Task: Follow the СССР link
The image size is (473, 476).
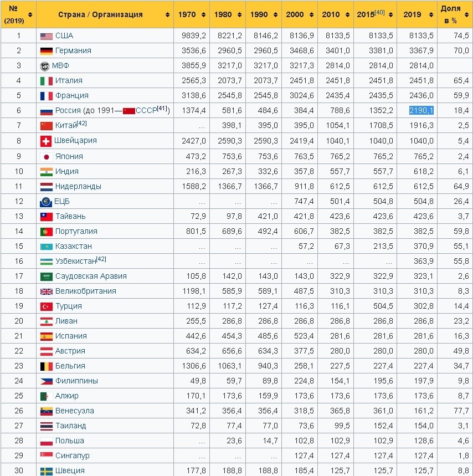Action: (x=146, y=111)
